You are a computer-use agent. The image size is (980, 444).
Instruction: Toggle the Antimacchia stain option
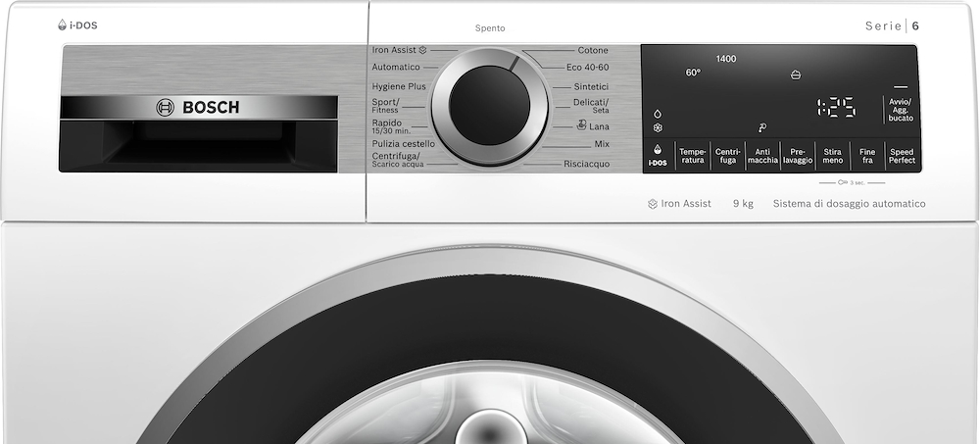(762, 156)
